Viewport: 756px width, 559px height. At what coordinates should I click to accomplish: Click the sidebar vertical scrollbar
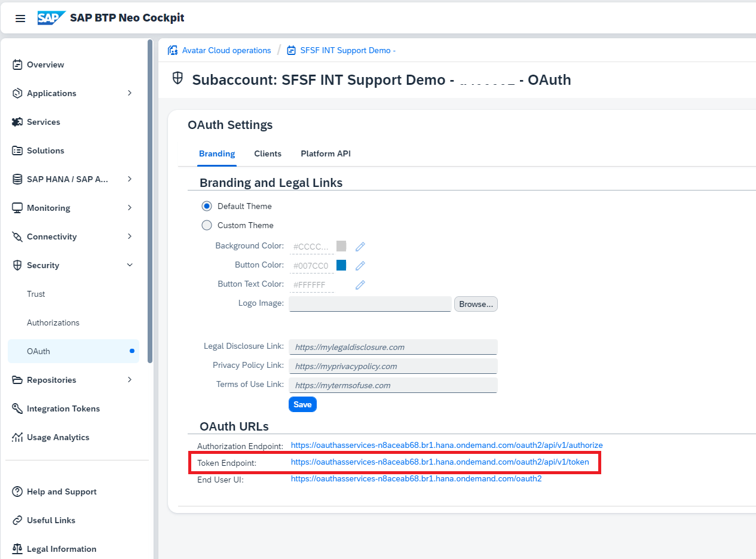pos(150,201)
